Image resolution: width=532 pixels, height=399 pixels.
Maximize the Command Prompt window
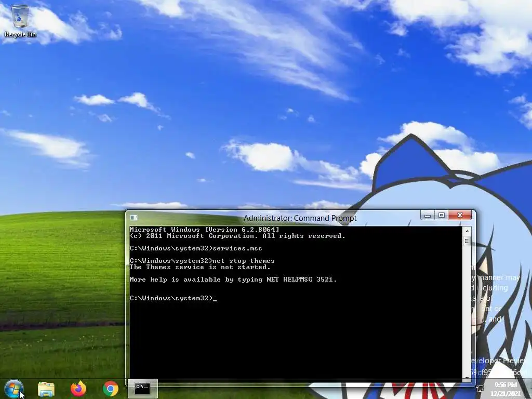pyautogui.click(x=442, y=215)
